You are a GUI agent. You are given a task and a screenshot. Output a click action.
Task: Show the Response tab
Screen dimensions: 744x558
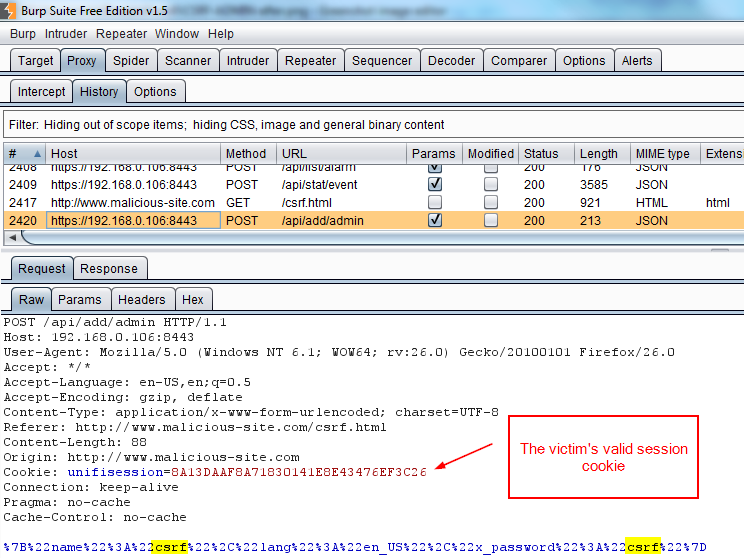109,269
